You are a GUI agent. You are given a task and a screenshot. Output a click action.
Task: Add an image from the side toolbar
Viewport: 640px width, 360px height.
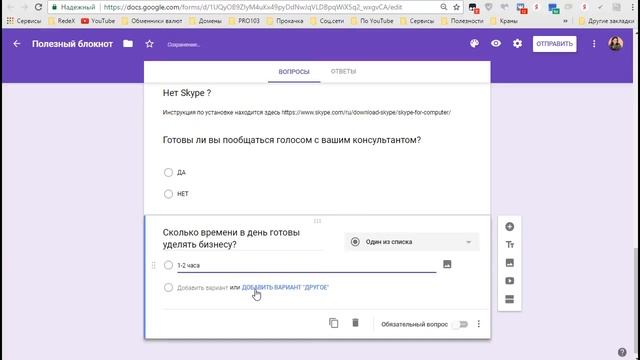509,262
